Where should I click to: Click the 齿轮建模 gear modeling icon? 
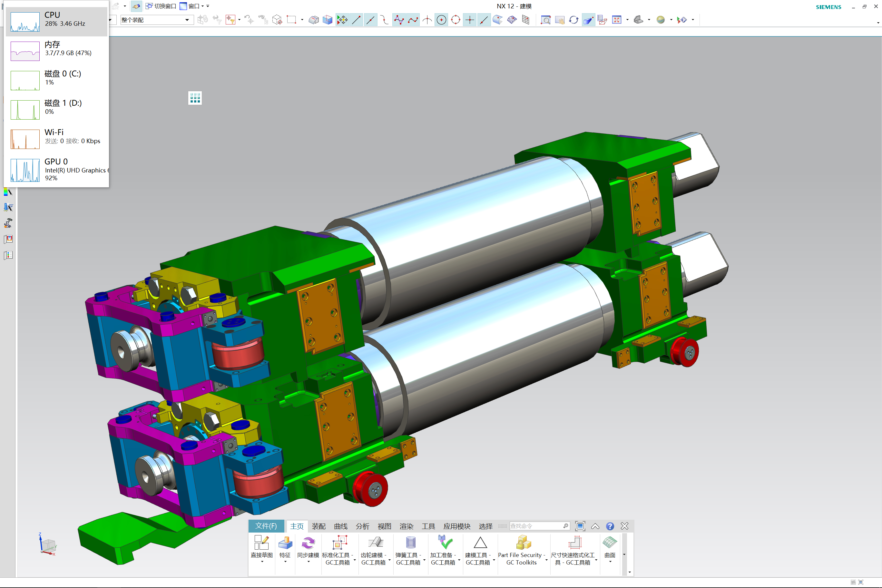tap(375, 543)
